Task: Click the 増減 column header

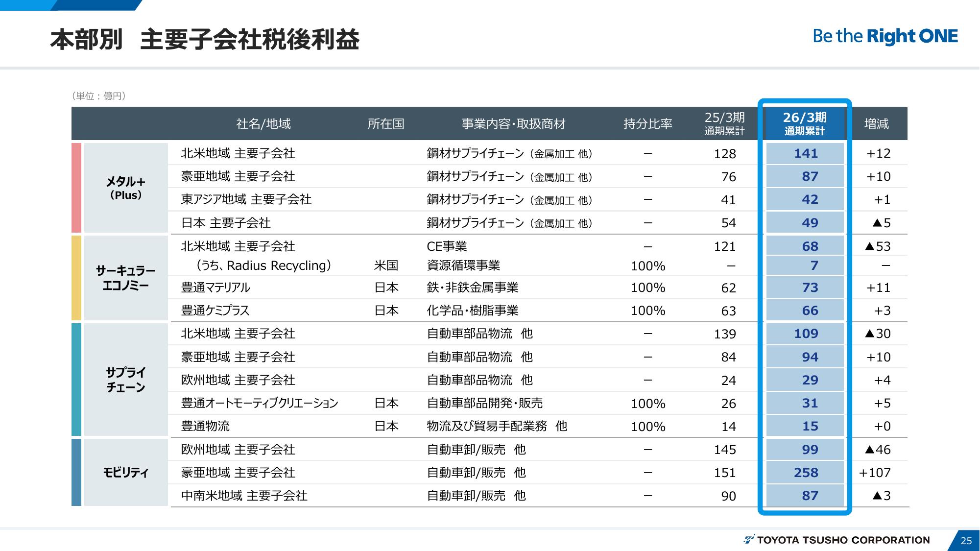Action: pyautogui.click(x=876, y=124)
